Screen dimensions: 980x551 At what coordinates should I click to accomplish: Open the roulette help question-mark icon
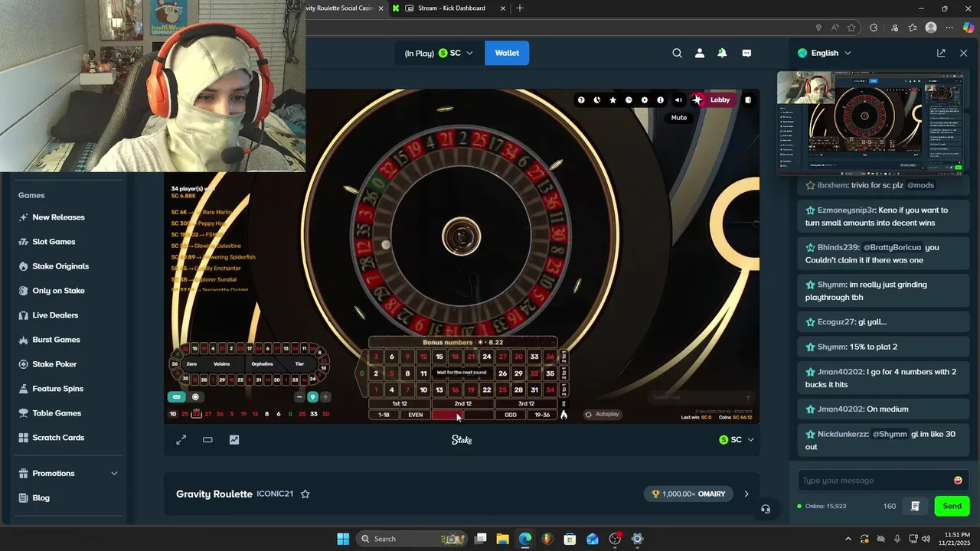581,100
